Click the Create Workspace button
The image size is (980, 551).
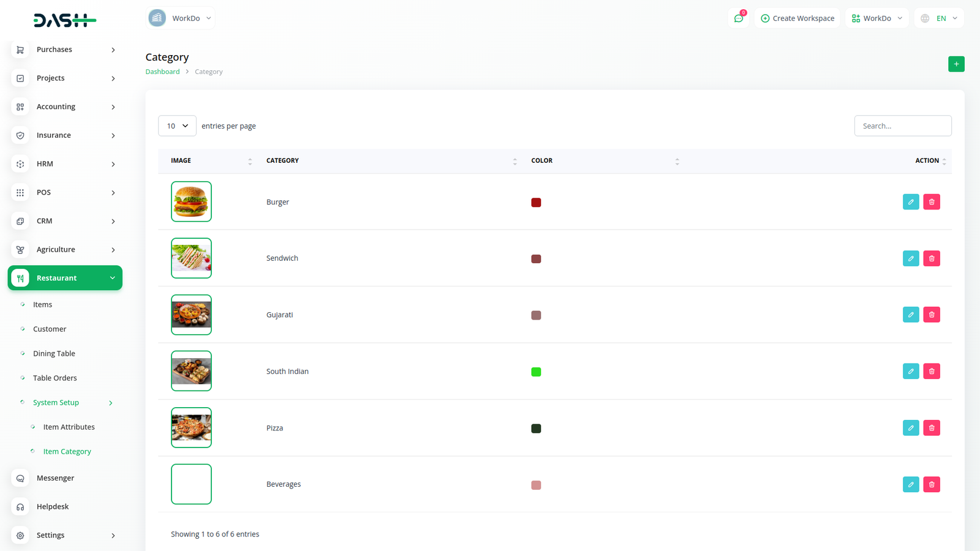coord(797,18)
